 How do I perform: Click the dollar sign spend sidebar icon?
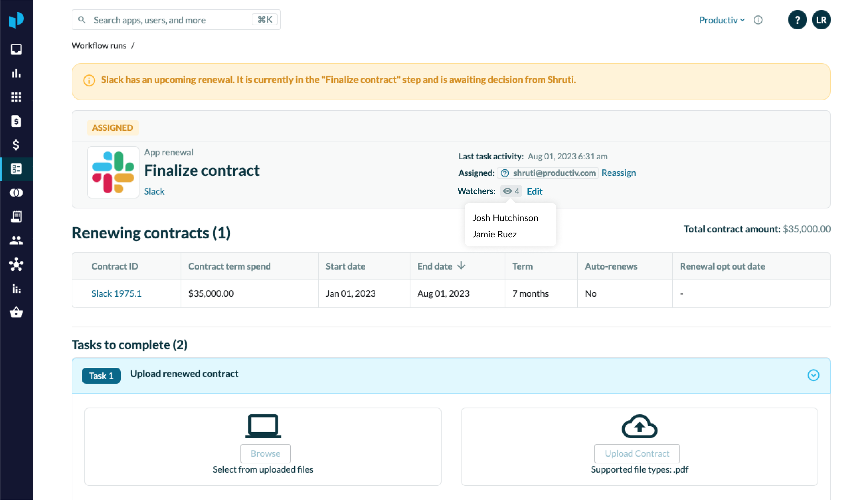[16, 145]
